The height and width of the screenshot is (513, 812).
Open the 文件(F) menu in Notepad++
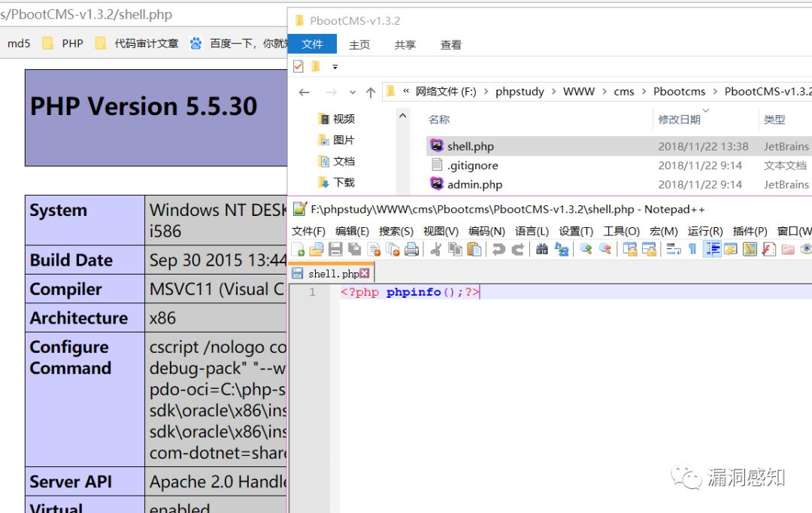click(308, 231)
